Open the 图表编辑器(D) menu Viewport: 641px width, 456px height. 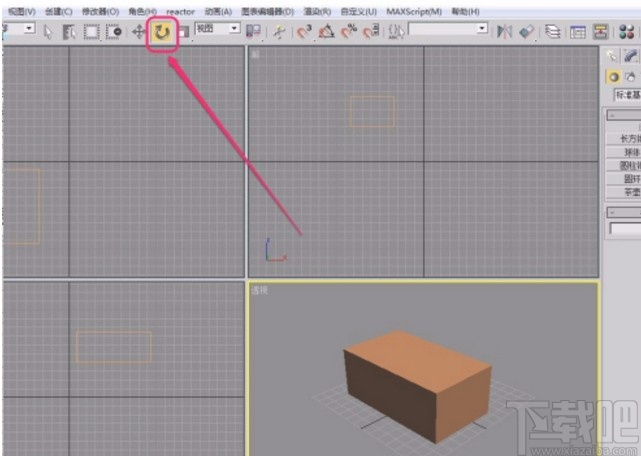268,12
